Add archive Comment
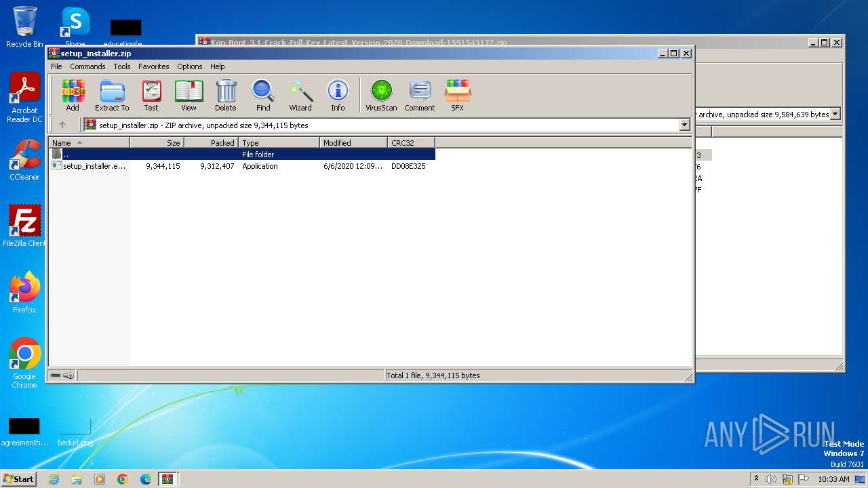Screen dimensions: 868x488 420,95
